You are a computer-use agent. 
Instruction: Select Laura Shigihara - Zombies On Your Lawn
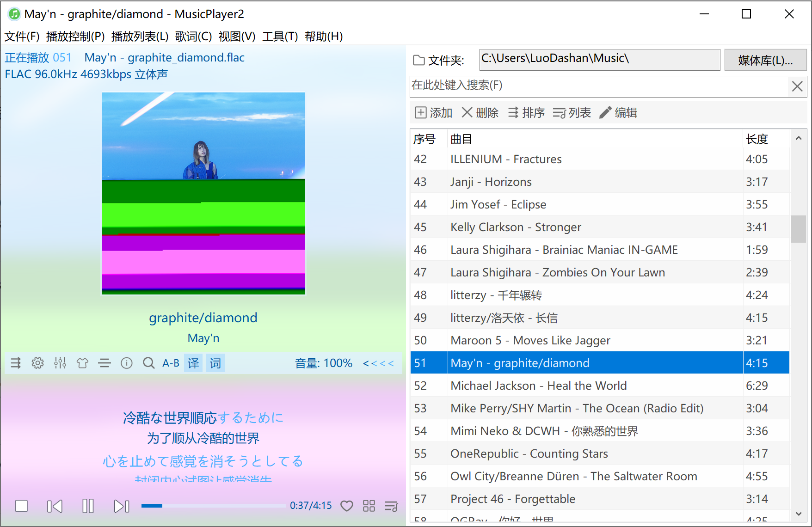pos(600,272)
